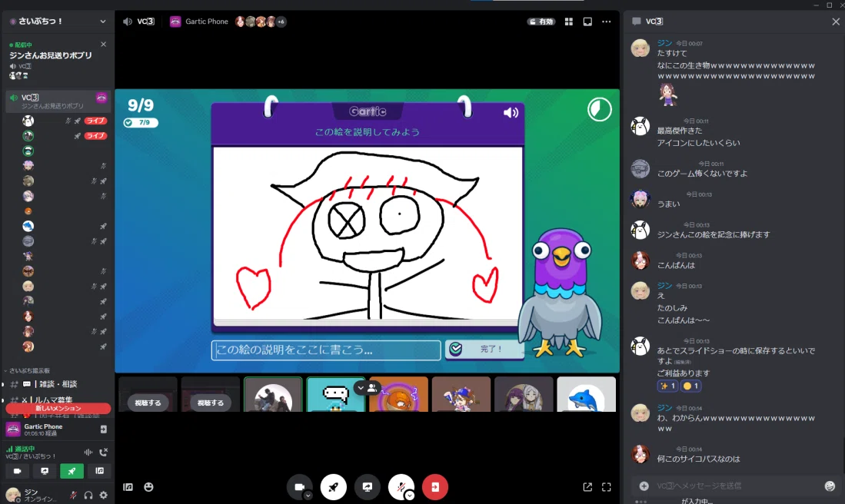
Task: Toggle the camera button in the call controls
Action: click(x=298, y=487)
